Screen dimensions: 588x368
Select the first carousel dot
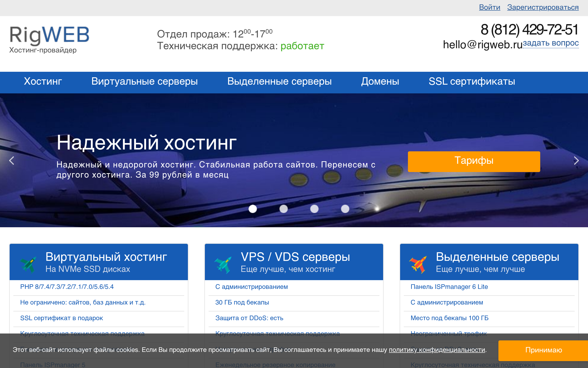pos(253,209)
